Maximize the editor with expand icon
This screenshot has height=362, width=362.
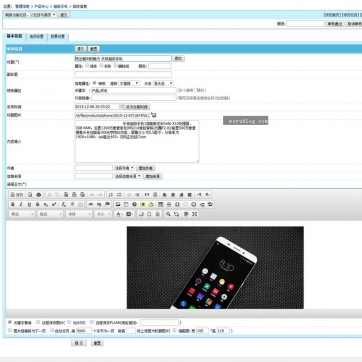(x=195, y=214)
